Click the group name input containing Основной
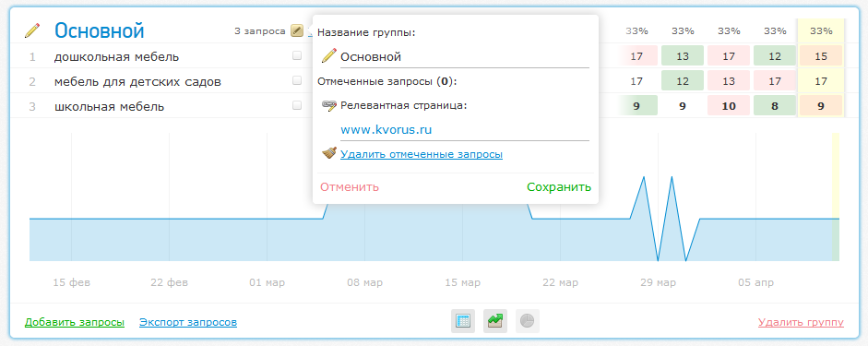This screenshot has width=868, height=346. pyautogui.click(x=465, y=57)
